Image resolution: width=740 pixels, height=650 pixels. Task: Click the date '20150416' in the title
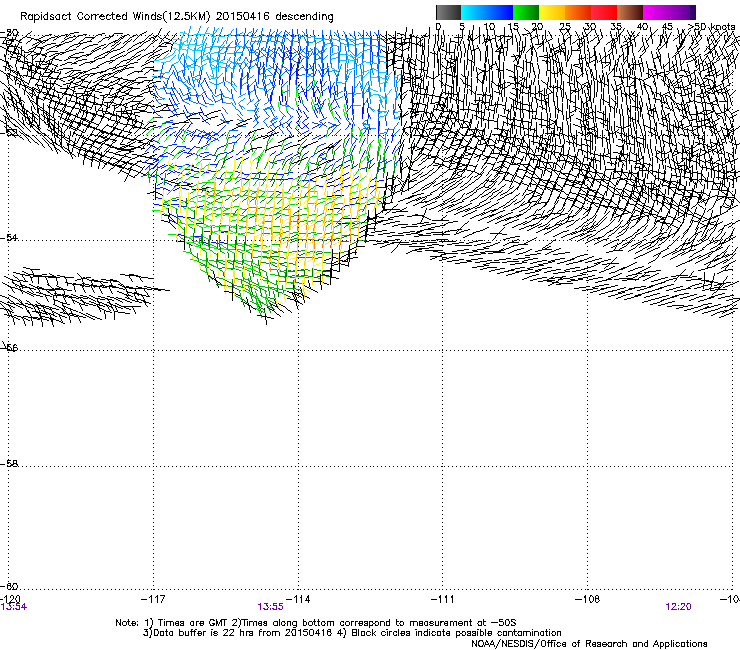(x=243, y=17)
